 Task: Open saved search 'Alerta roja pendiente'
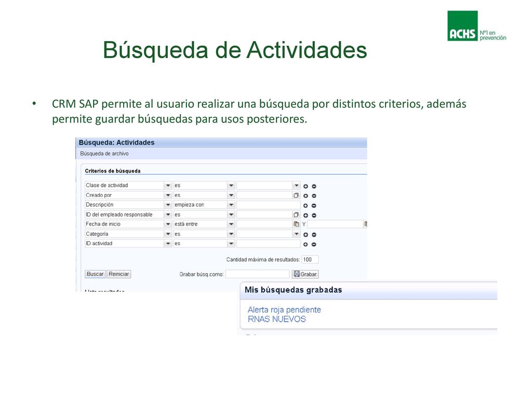[x=284, y=310]
